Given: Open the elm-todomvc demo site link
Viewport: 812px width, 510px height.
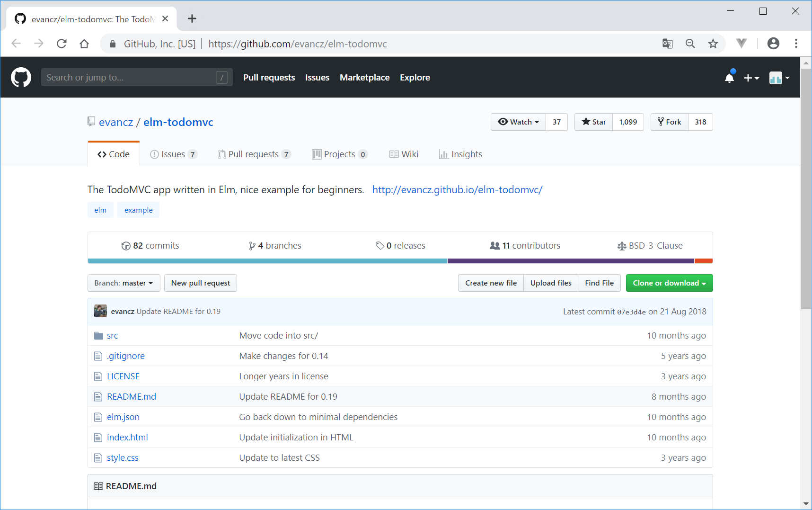Looking at the screenshot, I should point(457,190).
